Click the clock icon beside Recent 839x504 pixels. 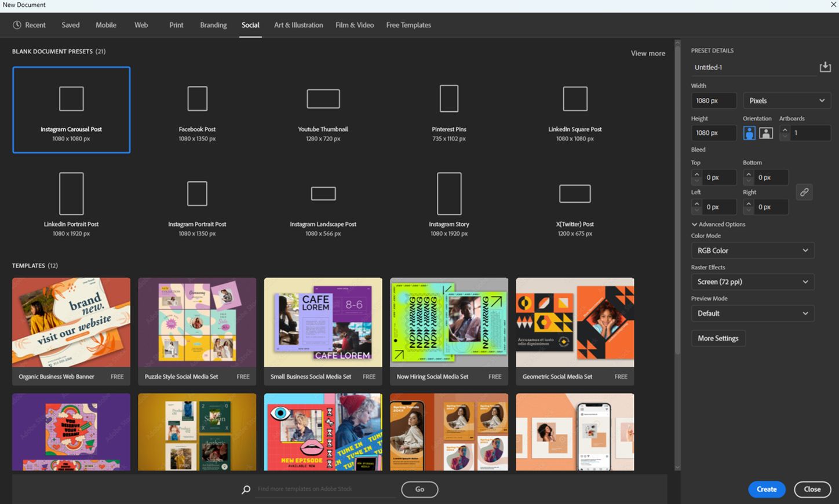pyautogui.click(x=16, y=25)
